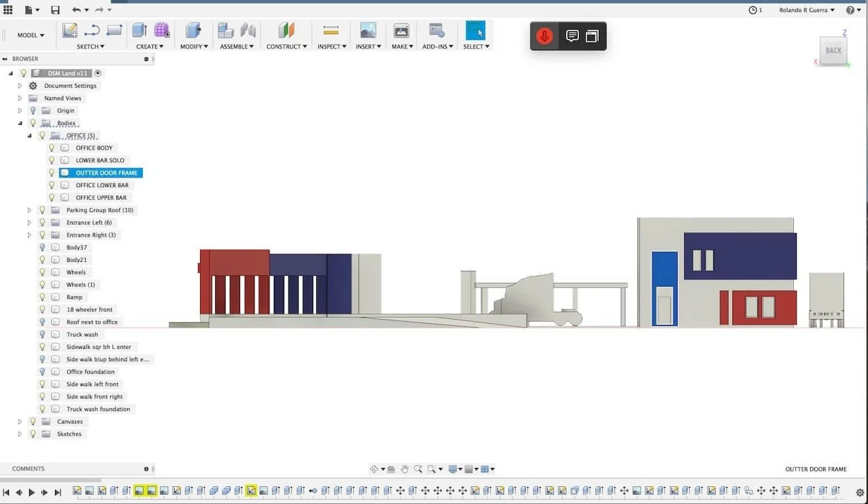
Task: Select the Zoom magnifier tool
Action: click(418, 469)
